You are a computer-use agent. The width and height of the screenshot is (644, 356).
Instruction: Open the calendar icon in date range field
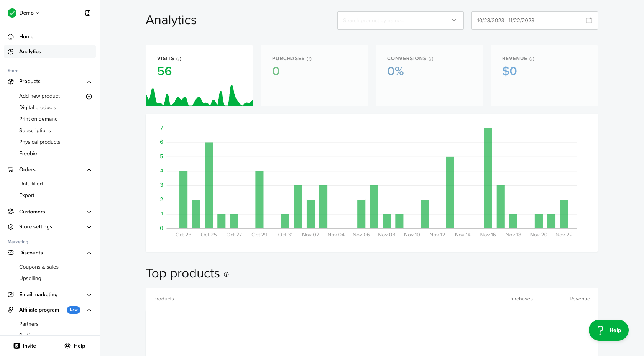coord(589,20)
